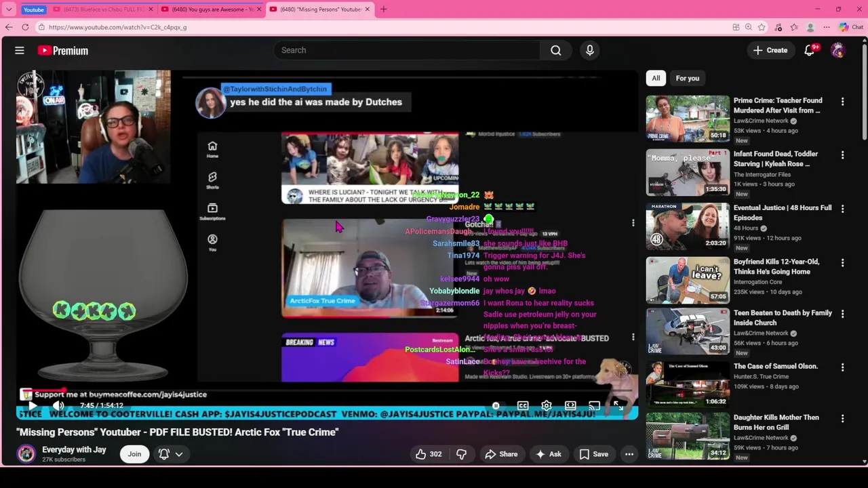The height and width of the screenshot is (488, 868).
Task: Go back with the browser back arrow
Action: [9, 27]
